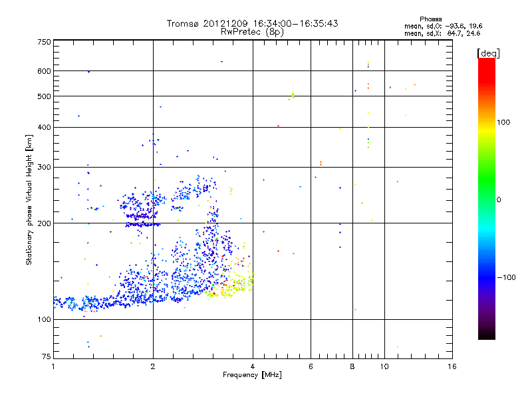Click the '[deg]' colorbar unit label
This screenshot has height=399, width=532.
pyautogui.click(x=488, y=53)
